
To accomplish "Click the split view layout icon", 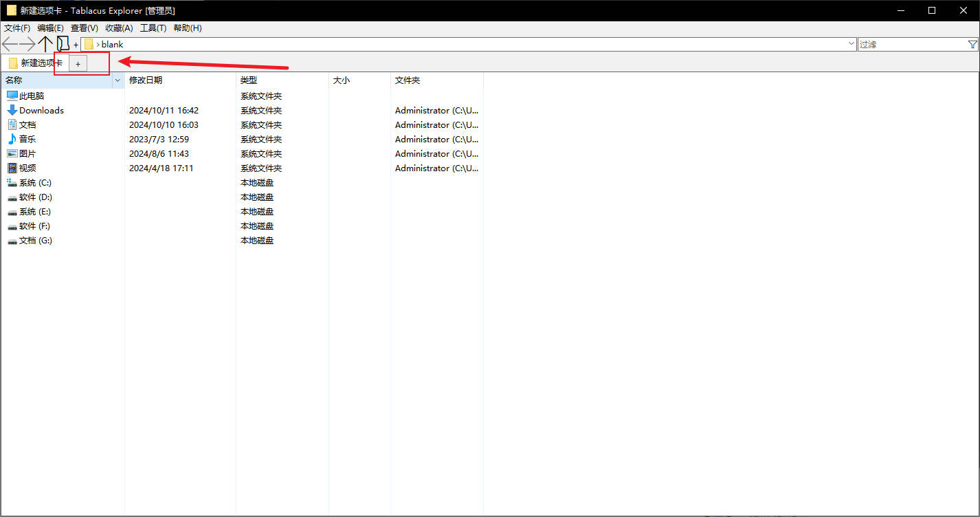I will (x=63, y=43).
